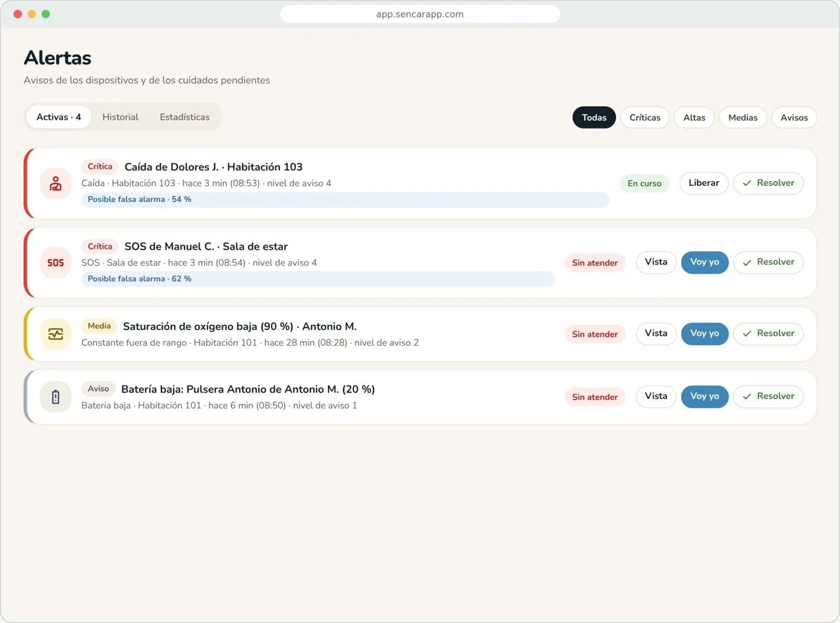Click Sin atender badge on SOS alert
The image size is (840, 623).
tap(595, 263)
